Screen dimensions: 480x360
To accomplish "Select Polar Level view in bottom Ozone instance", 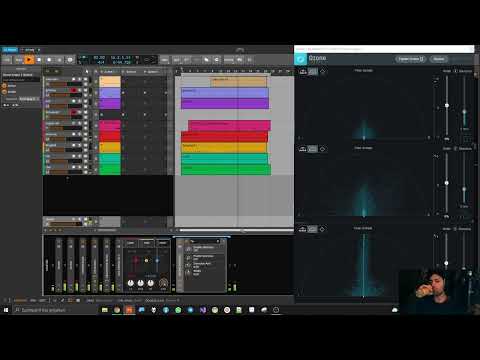I will (x=313, y=229).
